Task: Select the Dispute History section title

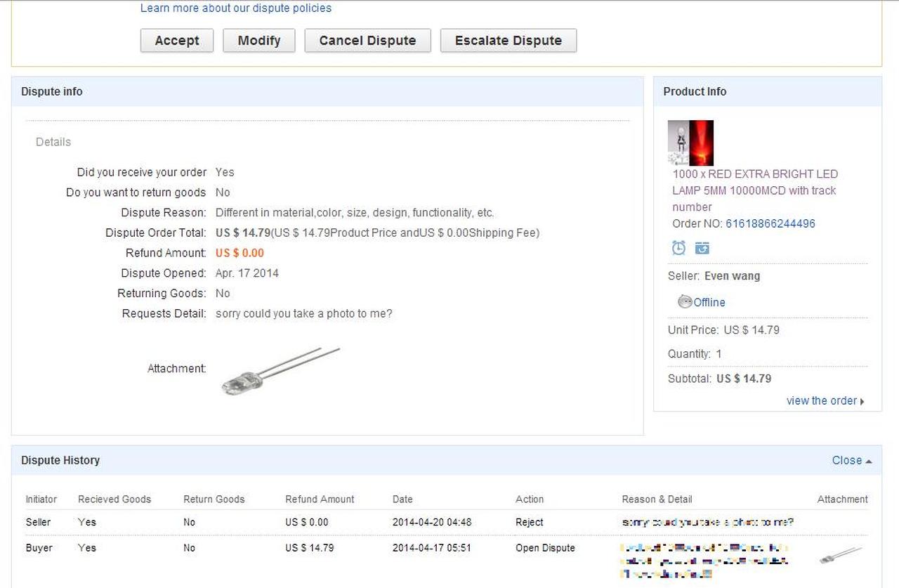Action: [60, 461]
